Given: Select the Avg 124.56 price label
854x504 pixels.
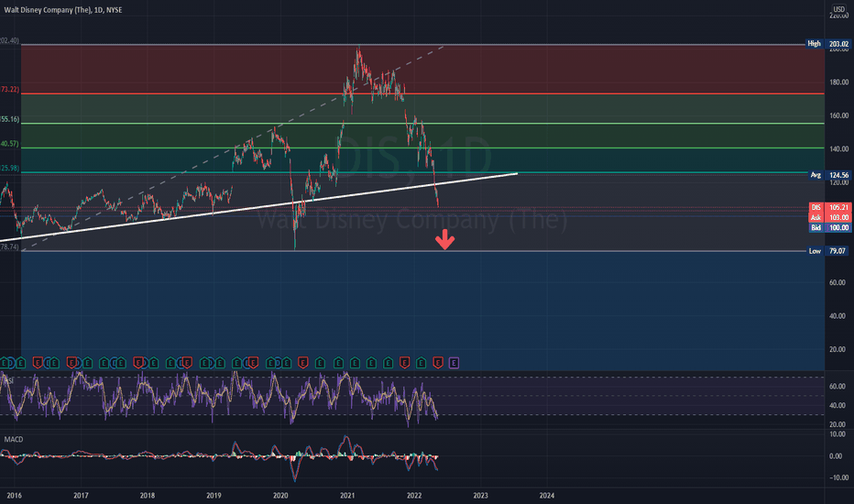Looking at the screenshot, I should click(829, 175).
